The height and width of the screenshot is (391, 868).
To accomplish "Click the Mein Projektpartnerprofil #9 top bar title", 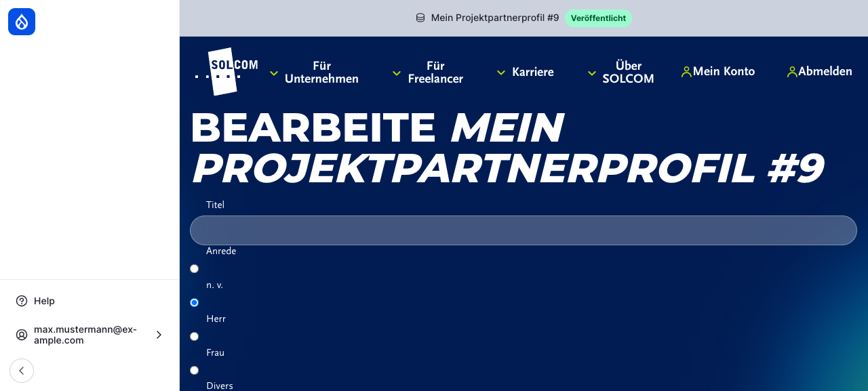I will [495, 18].
